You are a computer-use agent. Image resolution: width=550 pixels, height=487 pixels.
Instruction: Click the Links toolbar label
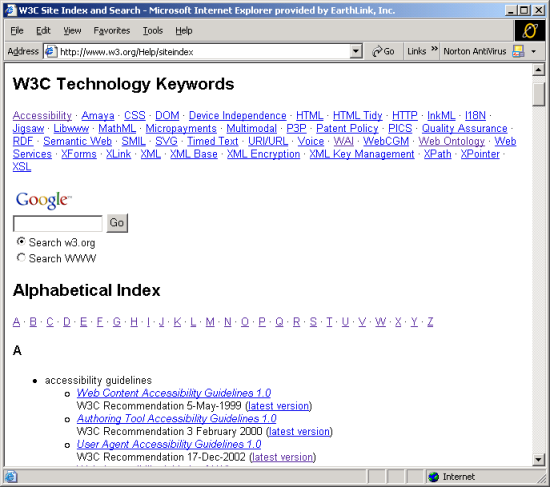(417, 52)
